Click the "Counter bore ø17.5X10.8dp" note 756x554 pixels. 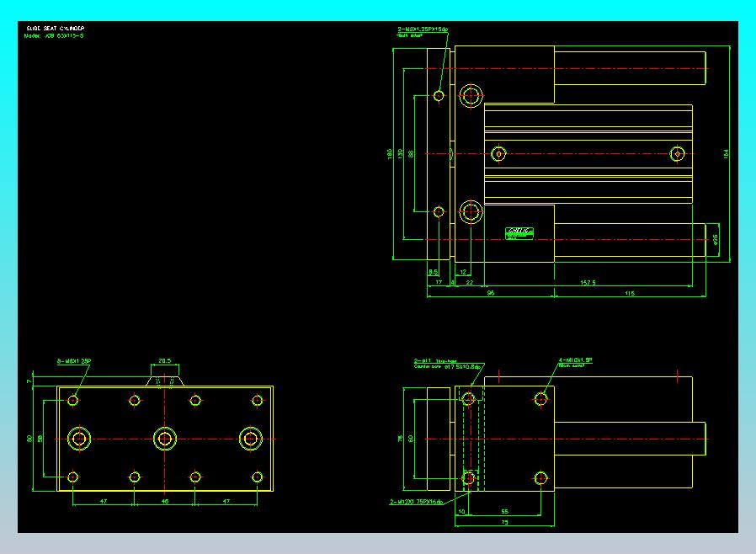click(x=447, y=367)
